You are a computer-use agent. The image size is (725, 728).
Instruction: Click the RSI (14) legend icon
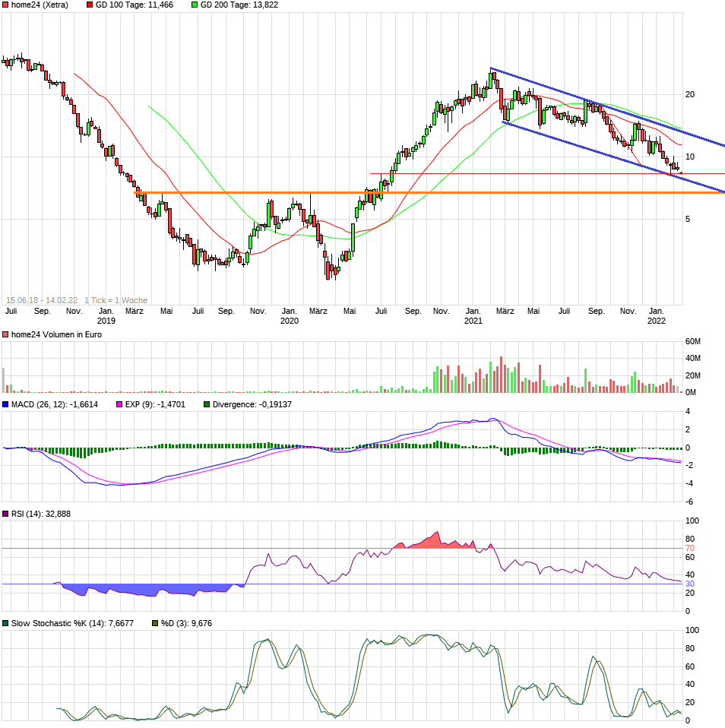(x=7, y=513)
